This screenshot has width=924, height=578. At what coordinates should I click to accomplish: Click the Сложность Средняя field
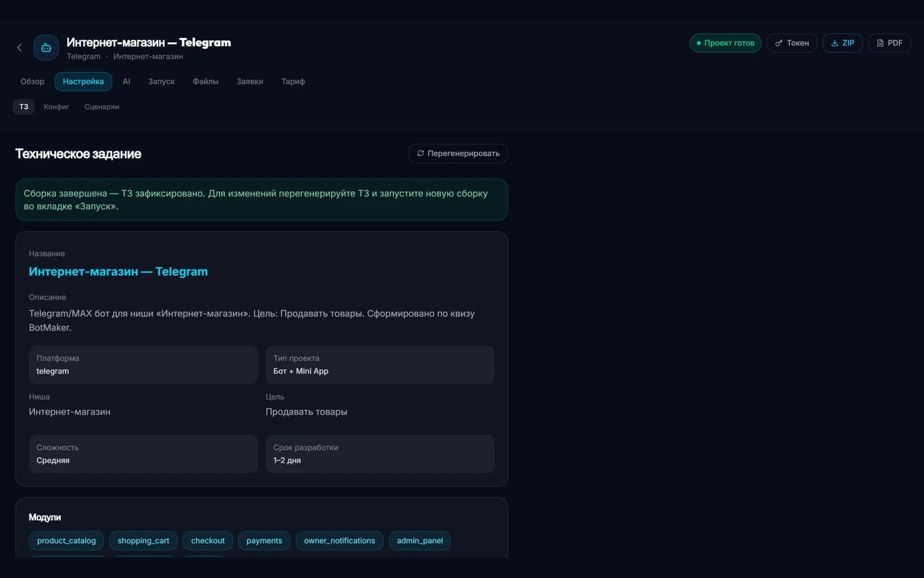pyautogui.click(x=143, y=454)
